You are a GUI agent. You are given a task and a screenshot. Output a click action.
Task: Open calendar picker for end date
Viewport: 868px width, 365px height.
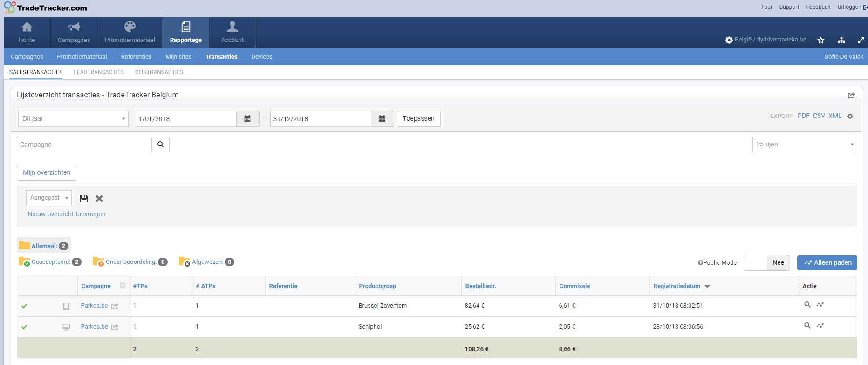coord(382,119)
